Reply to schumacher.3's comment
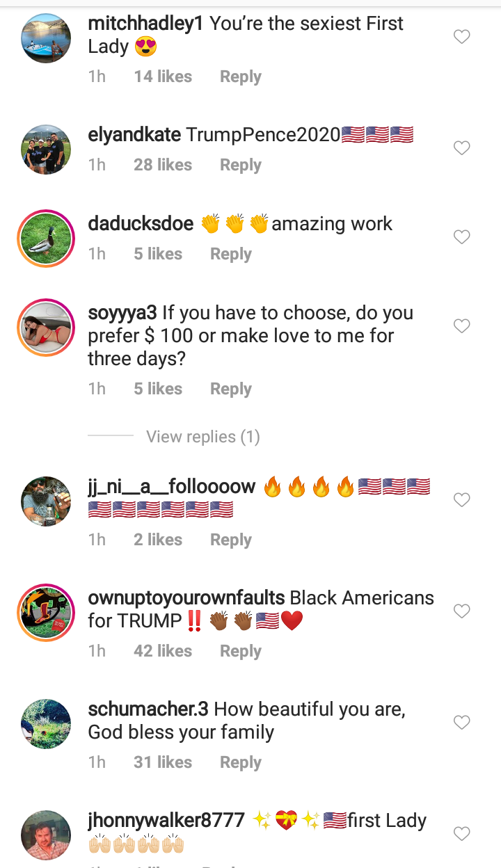 point(241,762)
